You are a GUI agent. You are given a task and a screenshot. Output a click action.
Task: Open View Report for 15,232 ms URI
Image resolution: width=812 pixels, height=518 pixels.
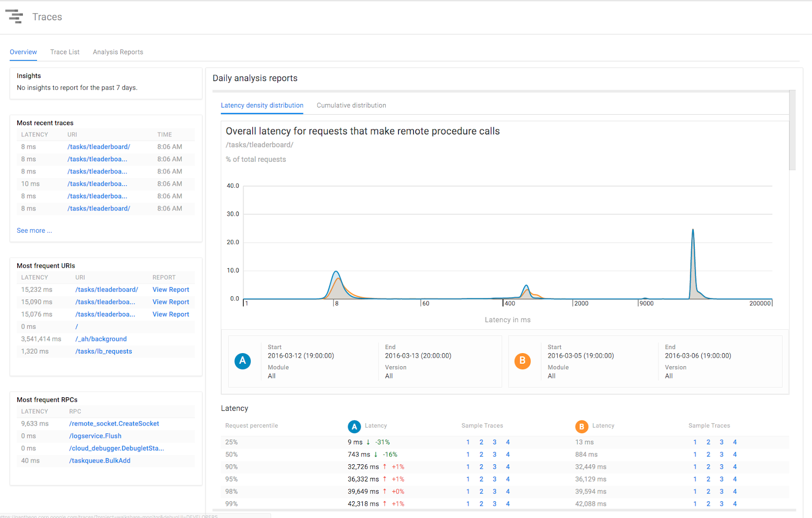171,290
